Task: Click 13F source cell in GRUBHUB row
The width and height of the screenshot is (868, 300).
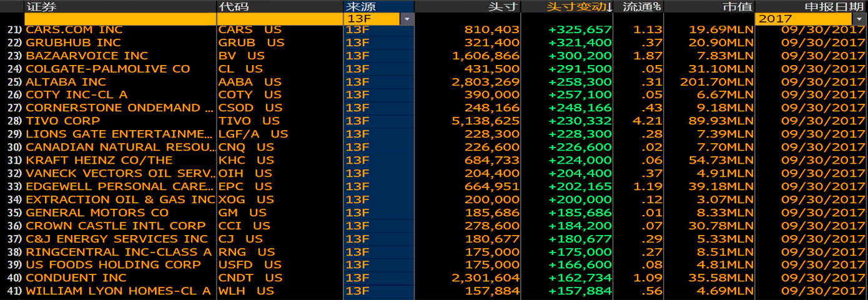Action: pos(378,42)
